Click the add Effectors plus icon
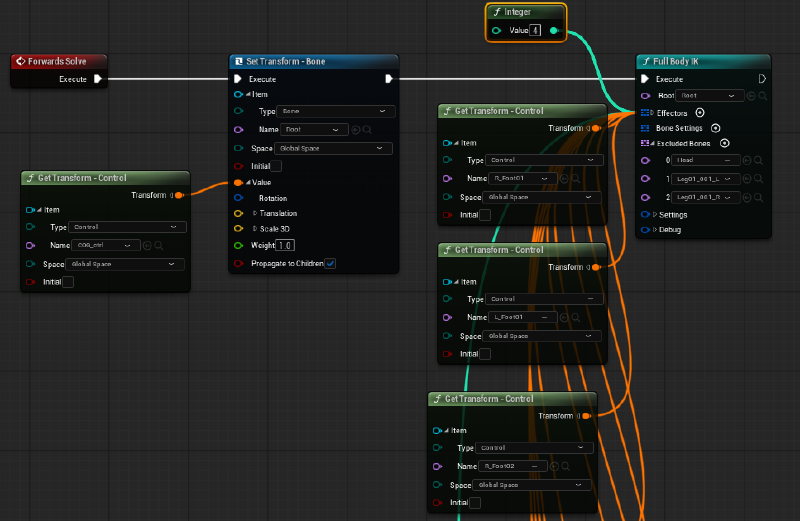800x521 pixels. tap(700, 113)
